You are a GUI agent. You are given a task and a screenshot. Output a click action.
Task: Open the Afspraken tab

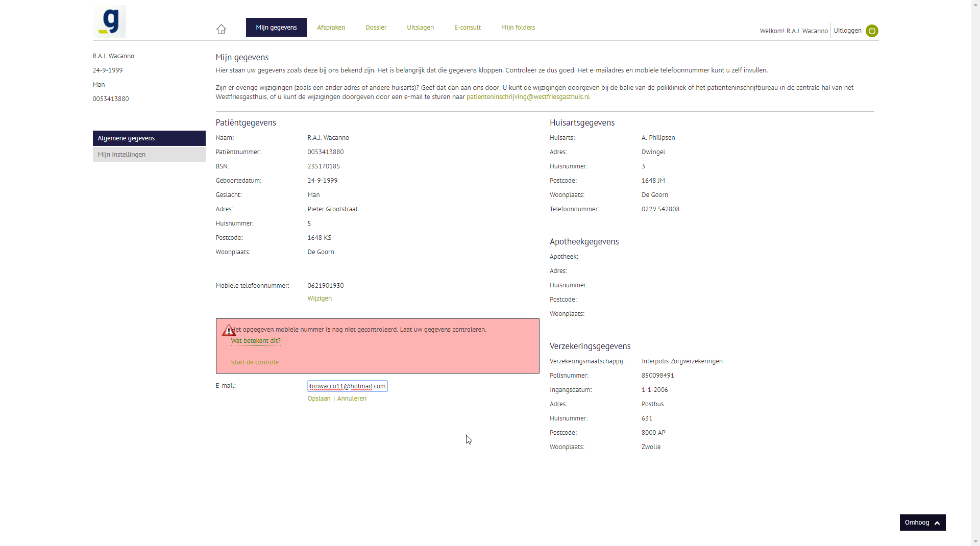tap(331, 28)
